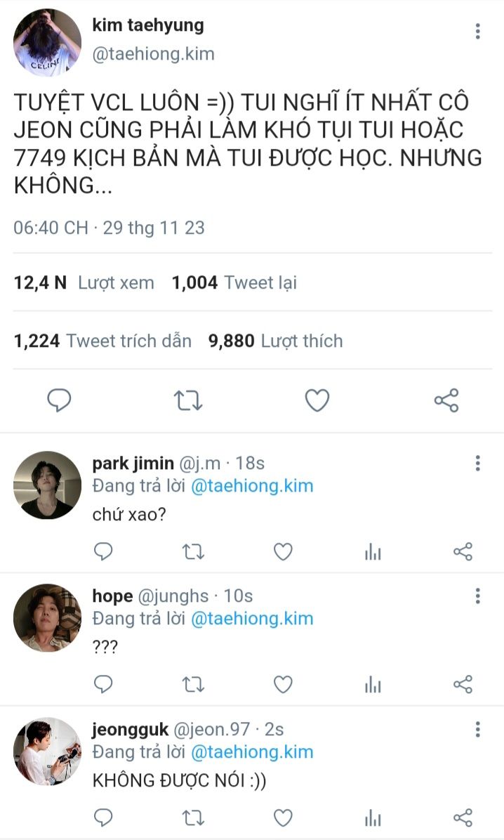The height and width of the screenshot is (840, 504).
Task: View analytics on jeongguk's reply
Action: pos(373,818)
